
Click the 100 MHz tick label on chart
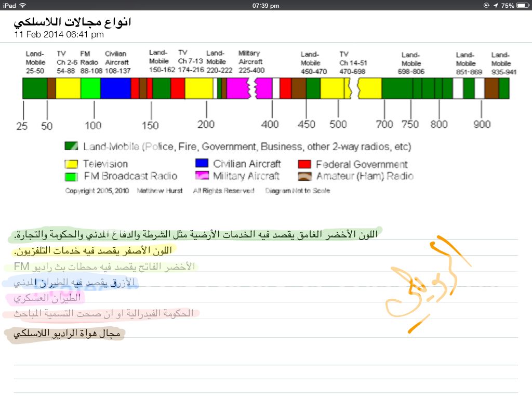94,125
